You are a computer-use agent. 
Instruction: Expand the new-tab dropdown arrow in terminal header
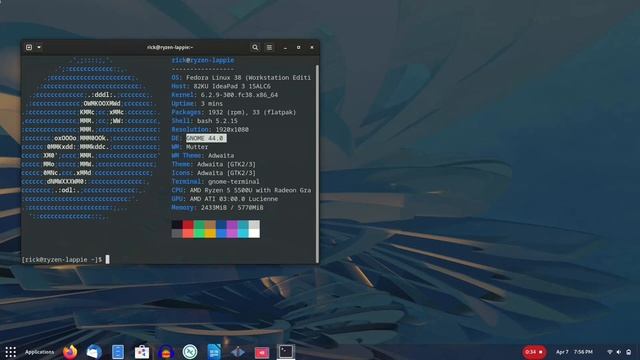(x=39, y=47)
